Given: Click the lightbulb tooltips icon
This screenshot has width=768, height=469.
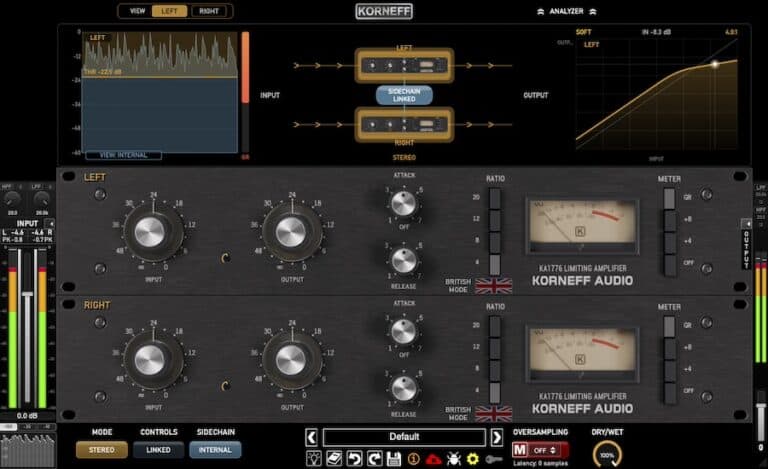Looking at the screenshot, I should (x=313, y=459).
